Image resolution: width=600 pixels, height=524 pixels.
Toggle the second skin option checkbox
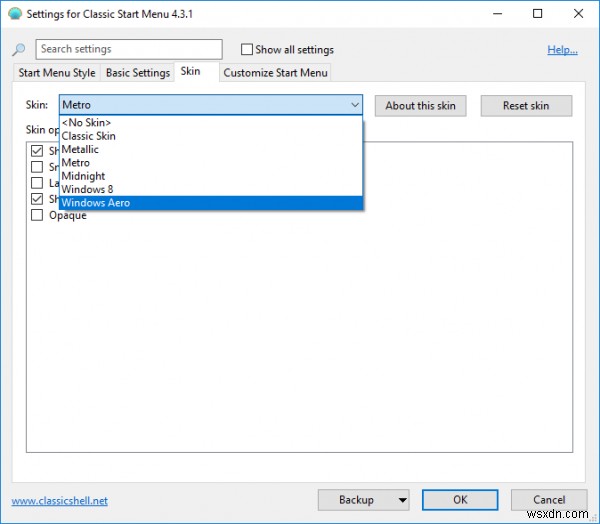coord(37,167)
